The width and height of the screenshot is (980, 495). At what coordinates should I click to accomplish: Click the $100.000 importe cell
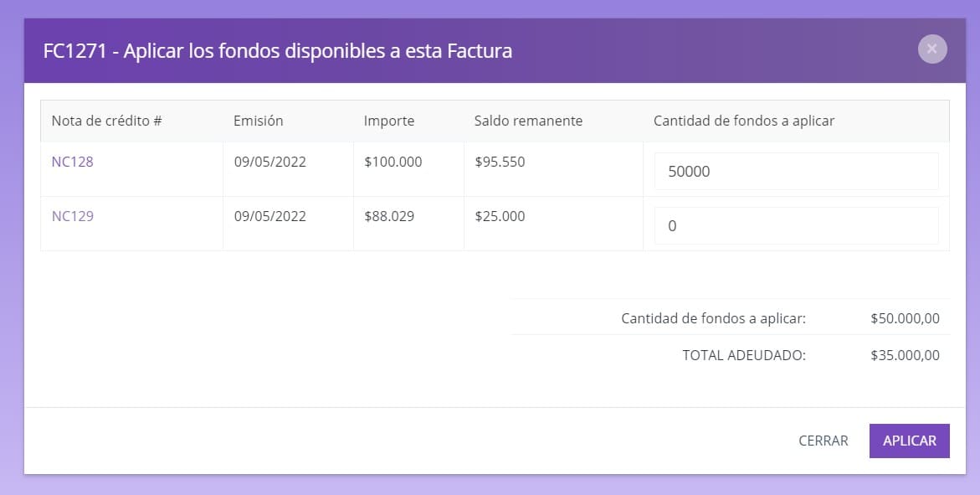coord(393,162)
